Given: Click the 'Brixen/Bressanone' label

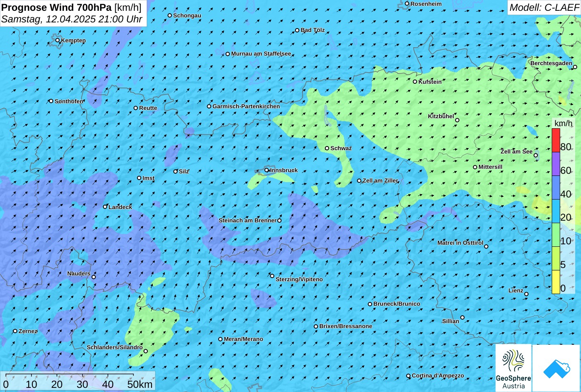Looking at the screenshot, I should (346, 326).
